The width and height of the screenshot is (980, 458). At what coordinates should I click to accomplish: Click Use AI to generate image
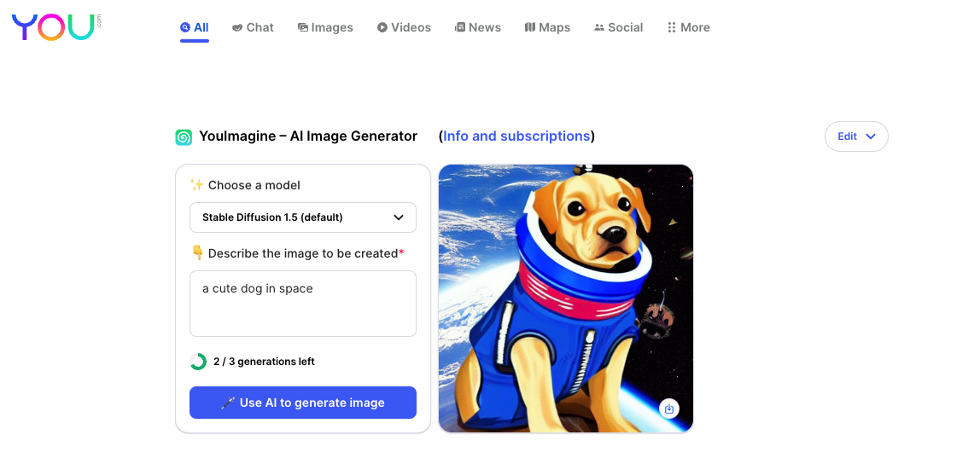pos(303,403)
